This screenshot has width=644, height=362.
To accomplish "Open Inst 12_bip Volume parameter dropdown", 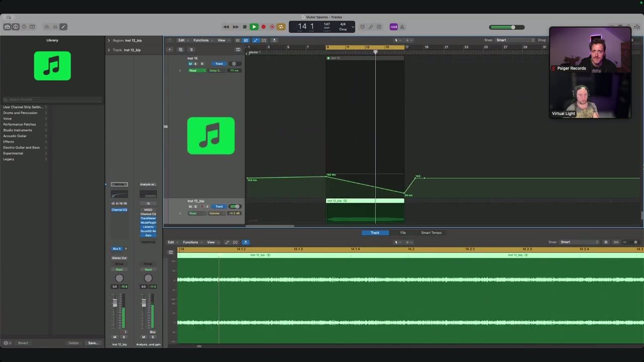I will [x=216, y=213].
